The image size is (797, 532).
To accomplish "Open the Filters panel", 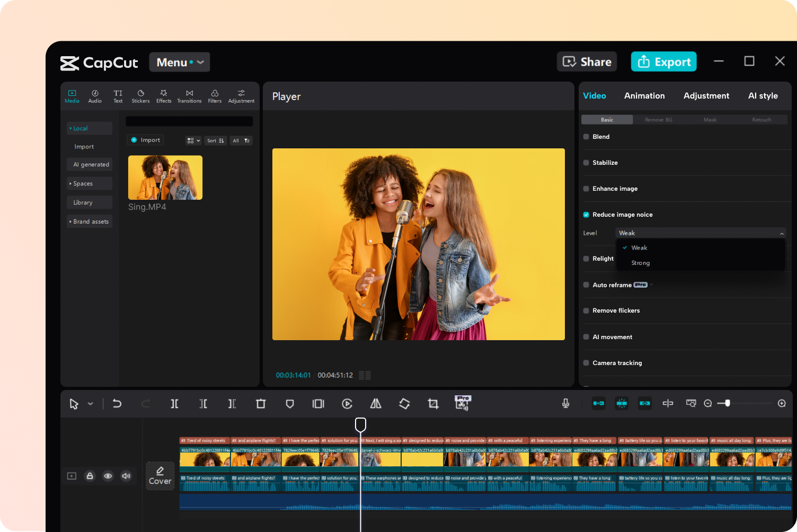I will 215,96.
